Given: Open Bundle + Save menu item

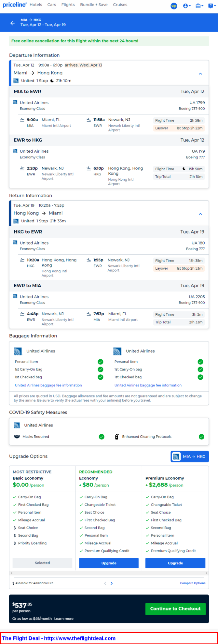Looking at the screenshot, I should 94,5.
